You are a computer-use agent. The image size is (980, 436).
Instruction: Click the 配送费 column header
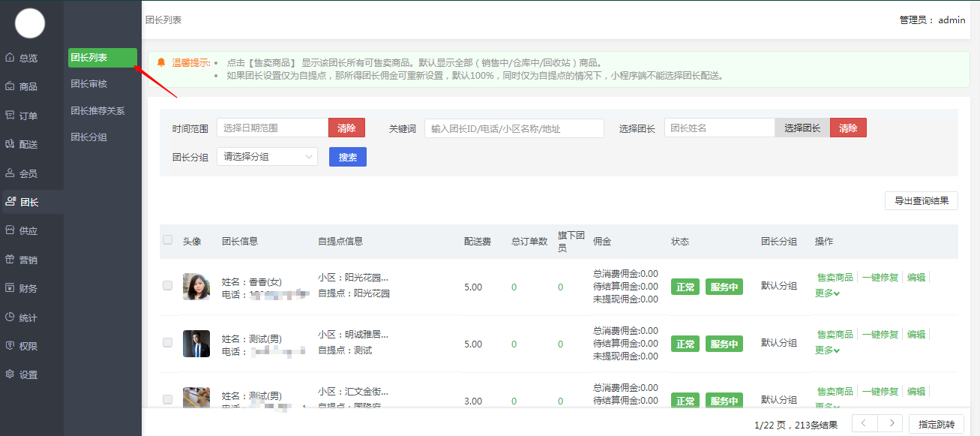478,242
